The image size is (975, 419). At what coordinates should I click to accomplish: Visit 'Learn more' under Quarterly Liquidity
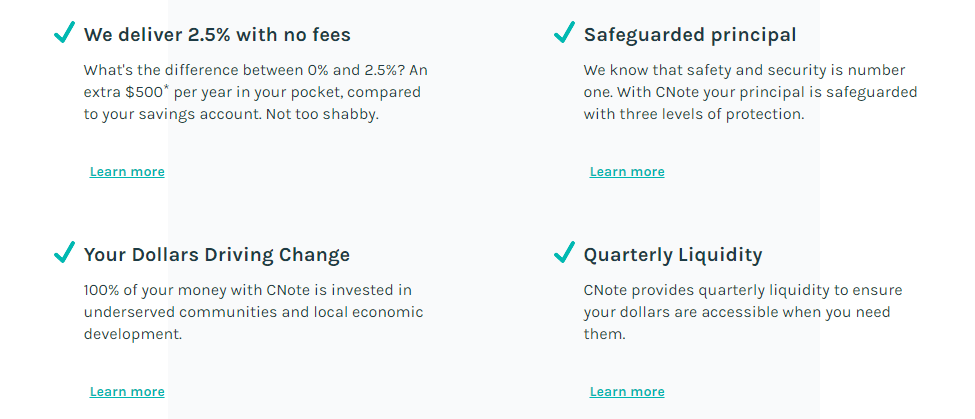627,392
